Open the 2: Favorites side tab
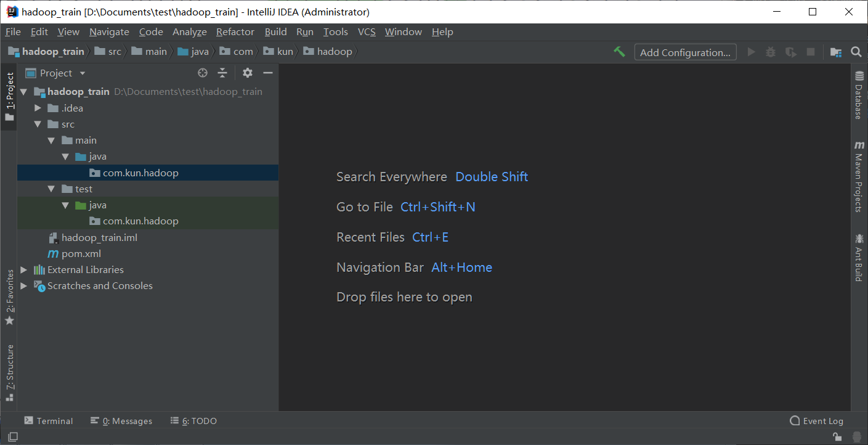 (x=9, y=297)
